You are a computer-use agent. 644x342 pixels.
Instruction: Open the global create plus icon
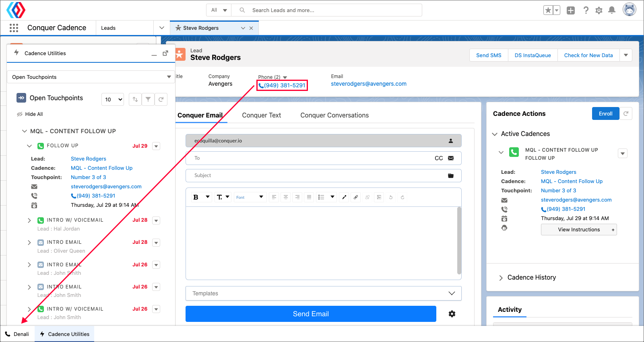click(x=571, y=10)
